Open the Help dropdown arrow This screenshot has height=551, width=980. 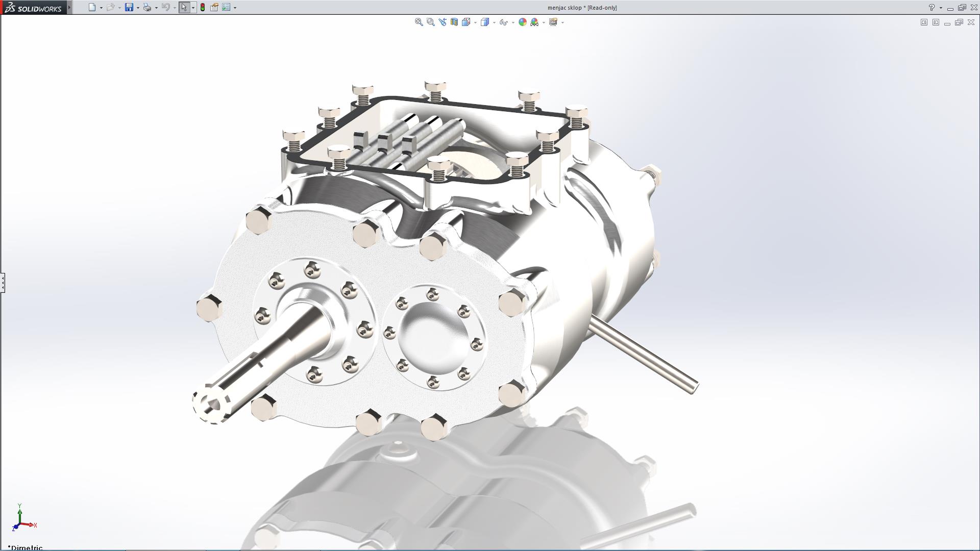click(x=941, y=8)
